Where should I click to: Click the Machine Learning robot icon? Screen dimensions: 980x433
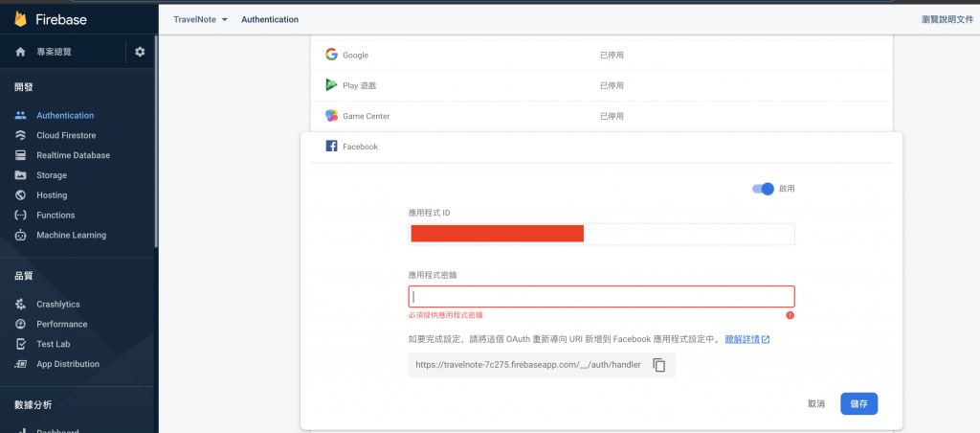pos(21,236)
